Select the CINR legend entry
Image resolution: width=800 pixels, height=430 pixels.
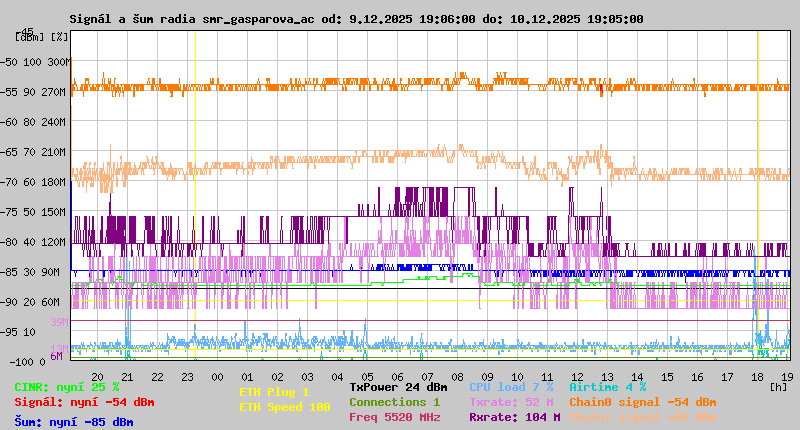point(67,387)
